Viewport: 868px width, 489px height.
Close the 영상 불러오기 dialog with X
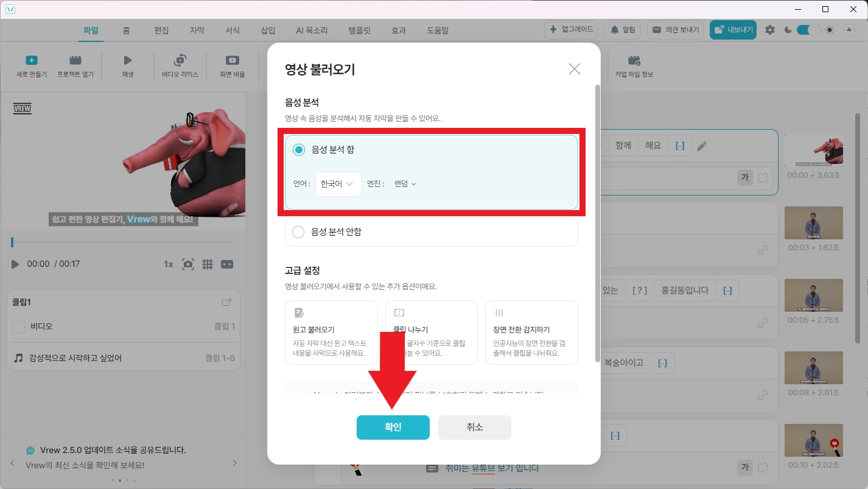574,69
